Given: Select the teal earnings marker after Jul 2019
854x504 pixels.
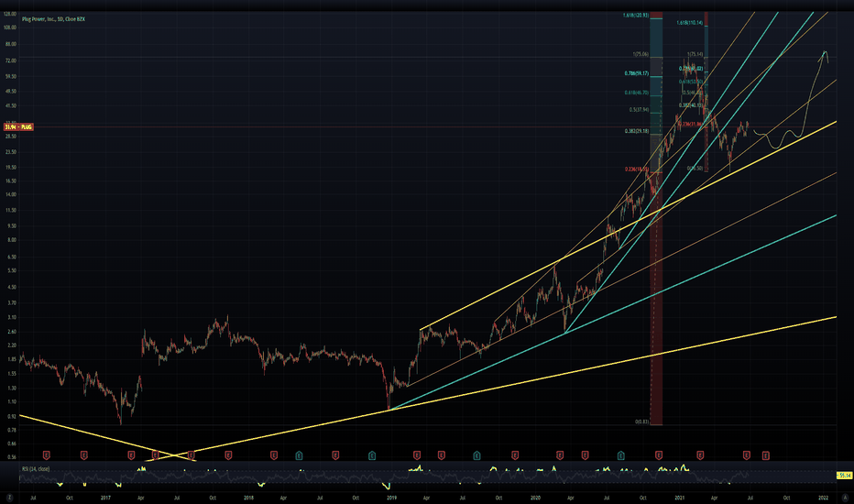Looking at the screenshot, I should [x=477, y=455].
